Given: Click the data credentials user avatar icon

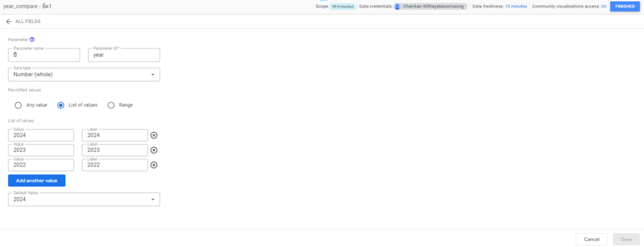Looking at the screenshot, I should point(397,6).
